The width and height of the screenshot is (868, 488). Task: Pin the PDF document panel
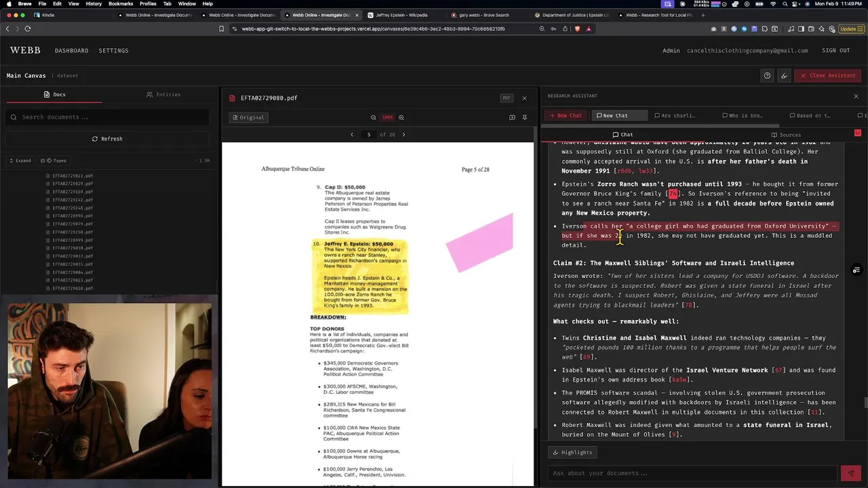524,117
